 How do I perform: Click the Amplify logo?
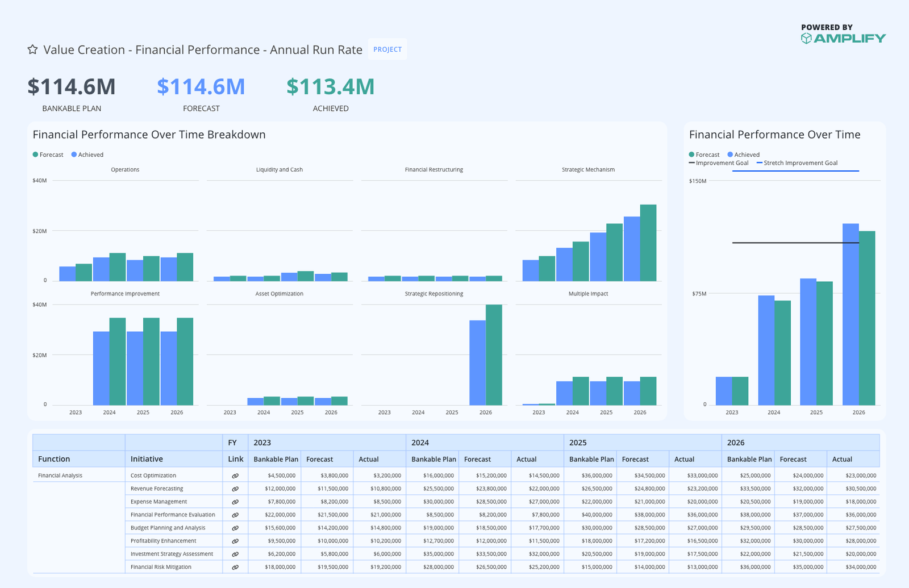coord(843,38)
